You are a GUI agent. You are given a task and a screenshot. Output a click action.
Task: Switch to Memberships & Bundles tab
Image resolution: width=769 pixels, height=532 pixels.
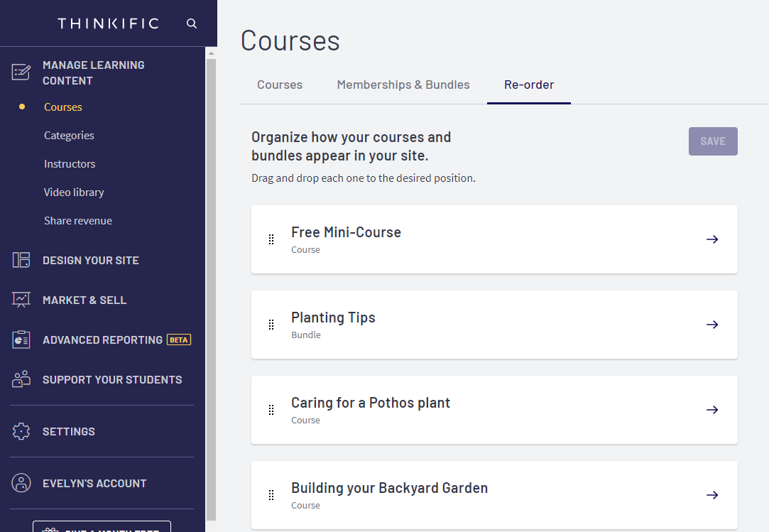pos(403,85)
